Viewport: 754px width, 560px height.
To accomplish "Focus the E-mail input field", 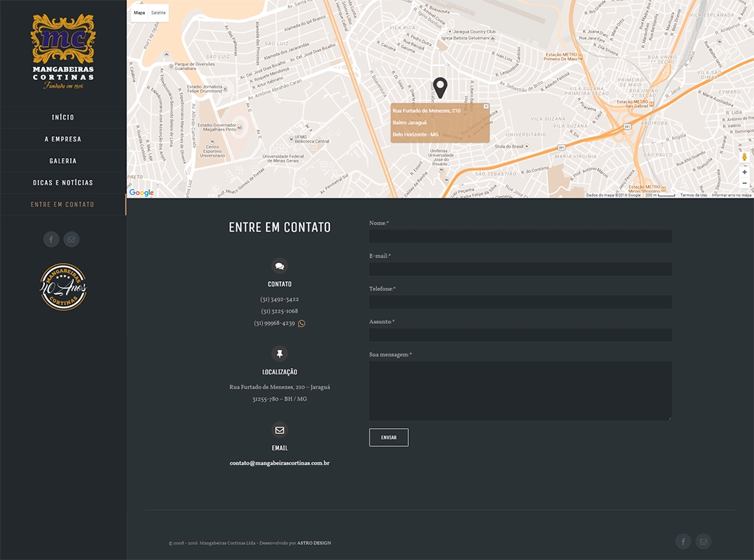I will tap(521, 269).
